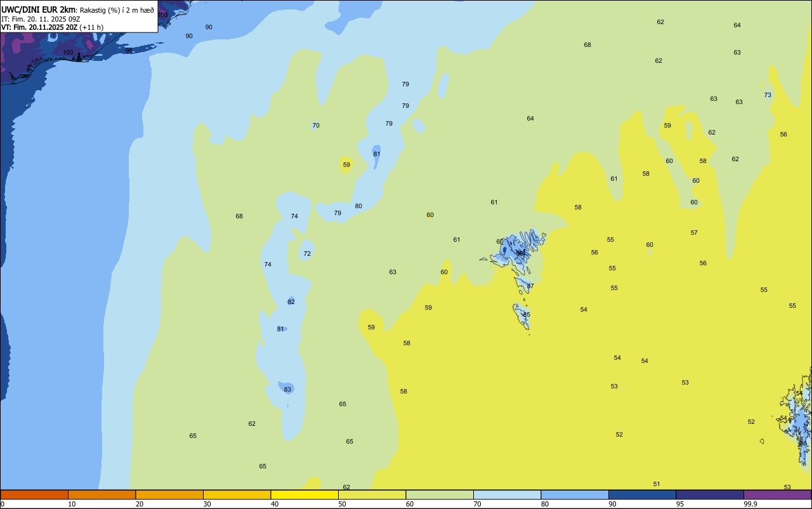Click the VT valid time line (+11 h)

52,27
